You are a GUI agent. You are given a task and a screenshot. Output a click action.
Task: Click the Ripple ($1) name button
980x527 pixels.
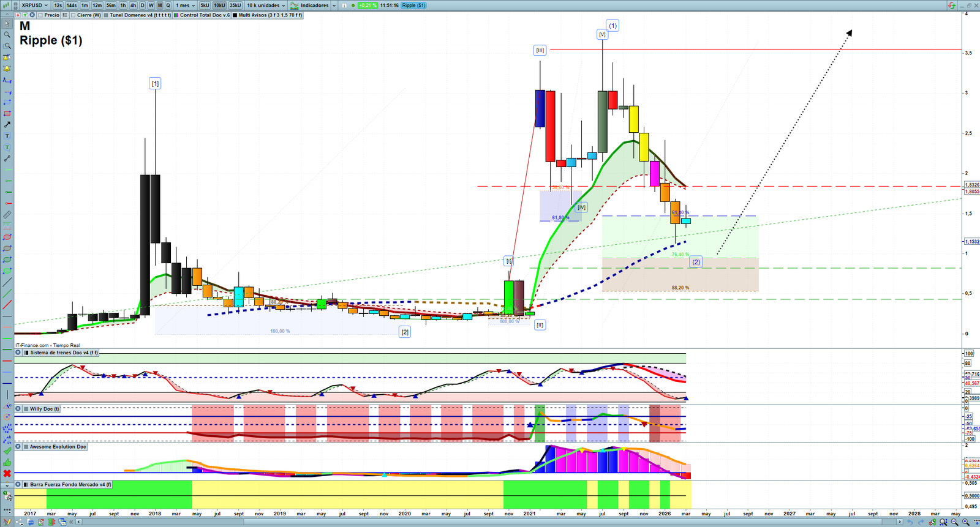pyautogui.click(x=413, y=6)
